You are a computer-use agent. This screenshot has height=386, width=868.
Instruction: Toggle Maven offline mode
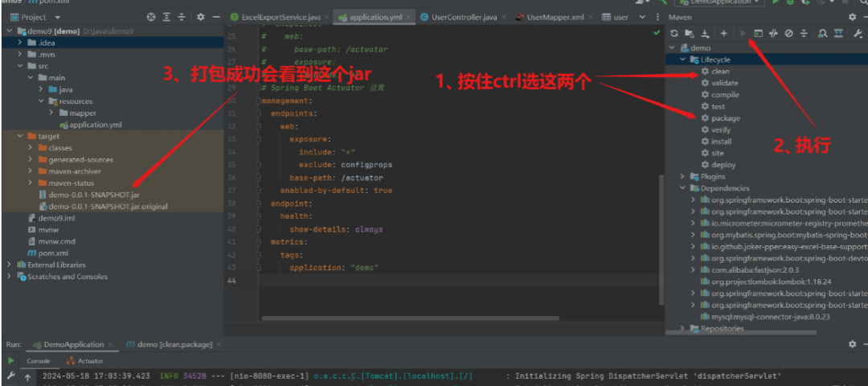(773, 34)
